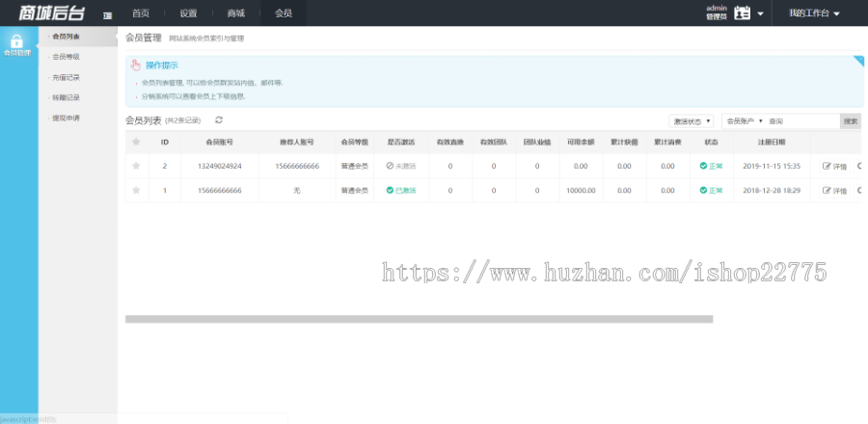Open the 设置 top menu
868x424 pixels.
(x=188, y=13)
